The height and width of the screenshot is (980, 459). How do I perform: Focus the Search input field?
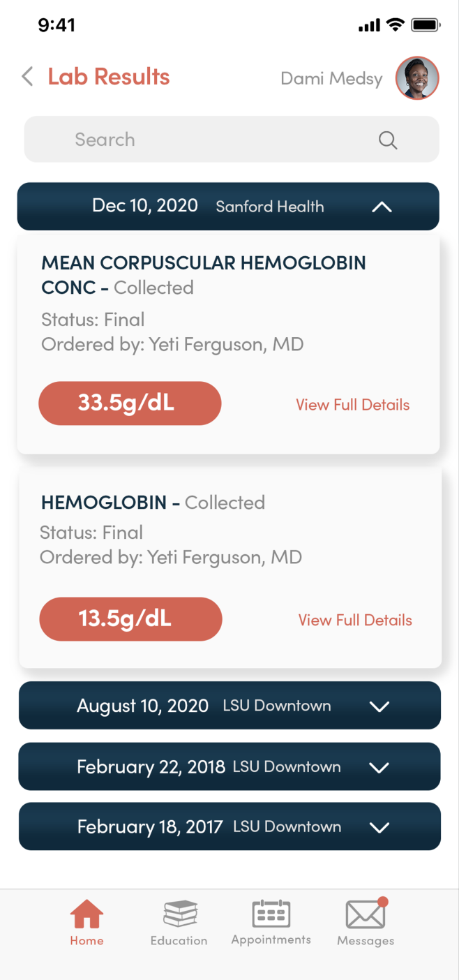coord(209,140)
